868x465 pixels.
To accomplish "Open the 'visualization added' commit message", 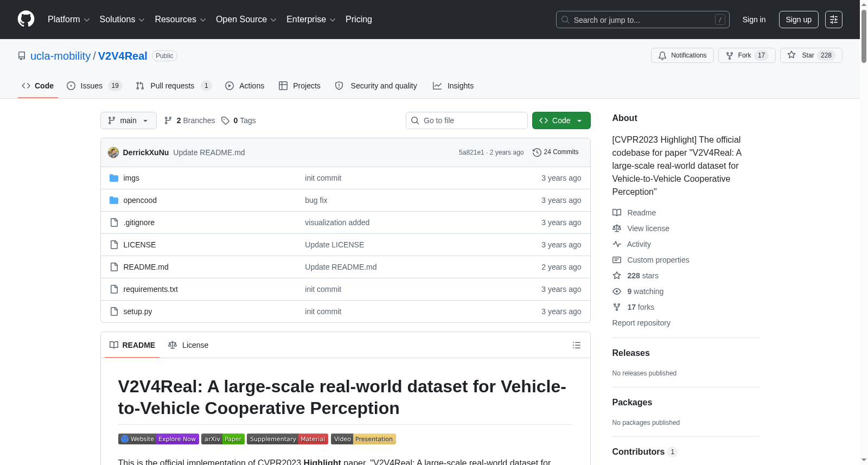I will 337,222.
